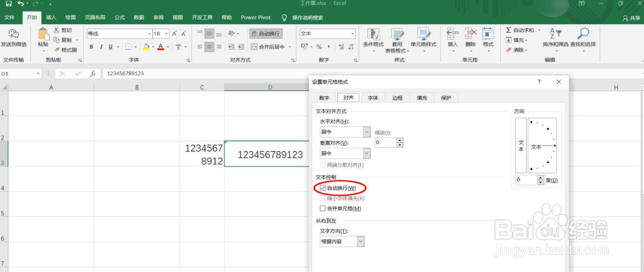Click Merge and Center (合并后居中)
Viewport: 644px width, 272px height.
267,46
